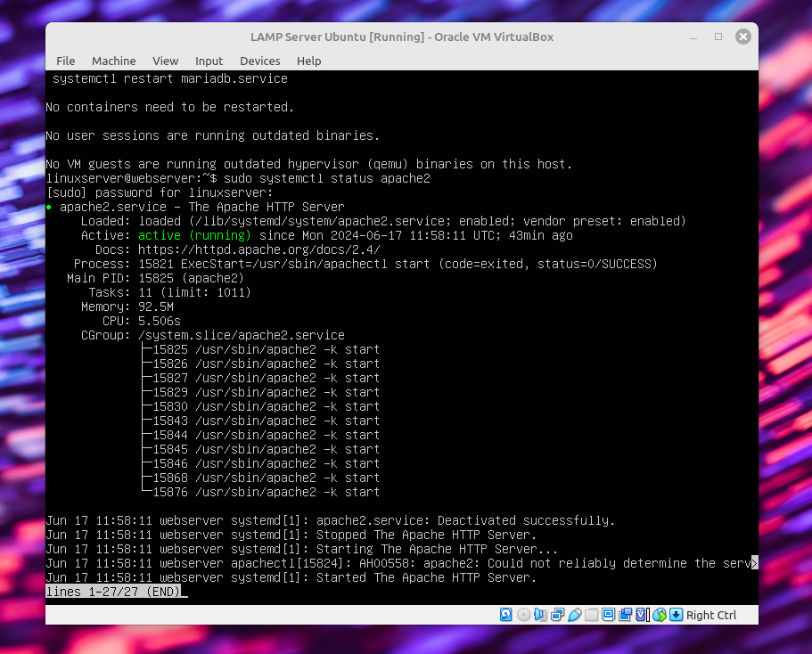The image size is (812, 654).
Task: Open the USB devices status icon
Action: [575, 615]
